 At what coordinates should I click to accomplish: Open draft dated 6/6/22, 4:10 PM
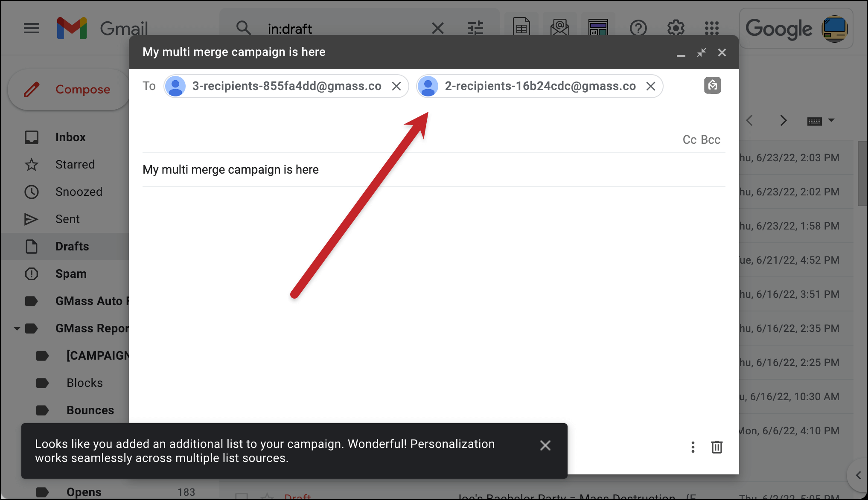[796, 431]
